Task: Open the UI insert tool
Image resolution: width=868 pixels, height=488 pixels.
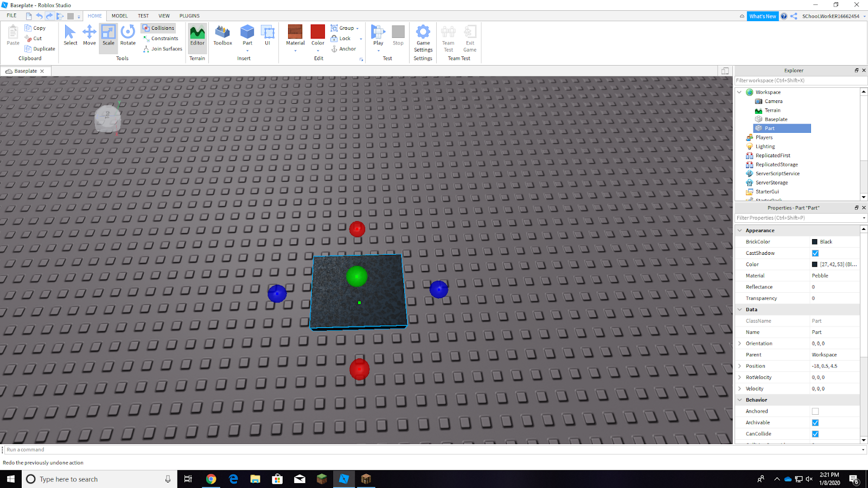Action: pyautogui.click(x=267, y=35)
